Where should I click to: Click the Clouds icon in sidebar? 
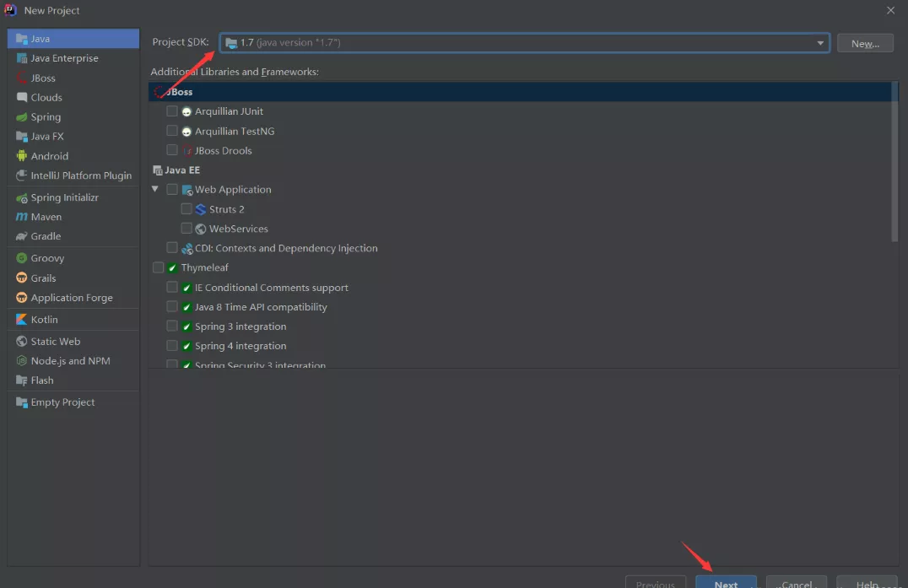coord(22,97)
